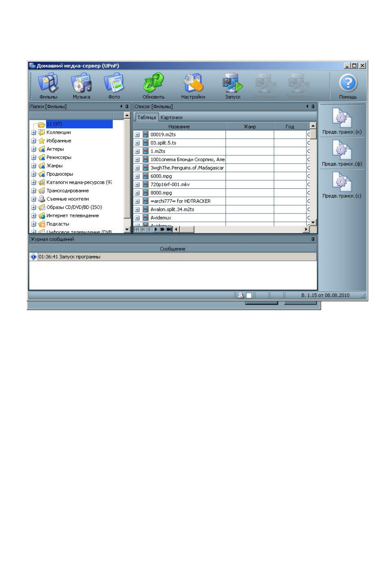This screenshot has width=392, height=561.
Task: Click movie list horizontal scroll right arrow
Action: point(306,229)
